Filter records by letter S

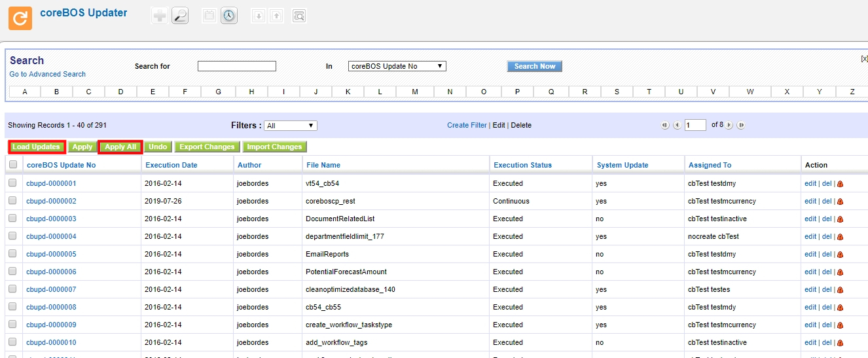point(617,92)
